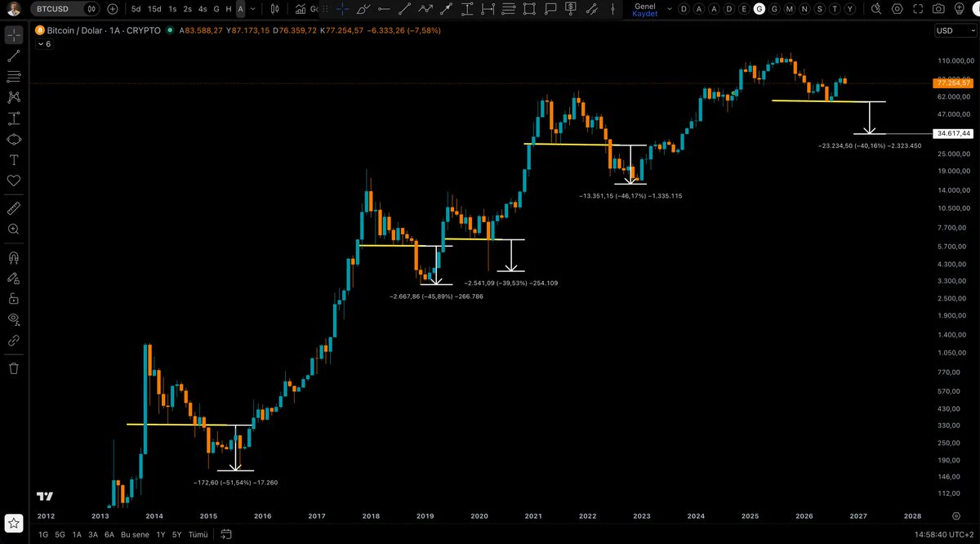
Task: Expand the timeframe interval dropdown chevron
Action: [254, 9]
